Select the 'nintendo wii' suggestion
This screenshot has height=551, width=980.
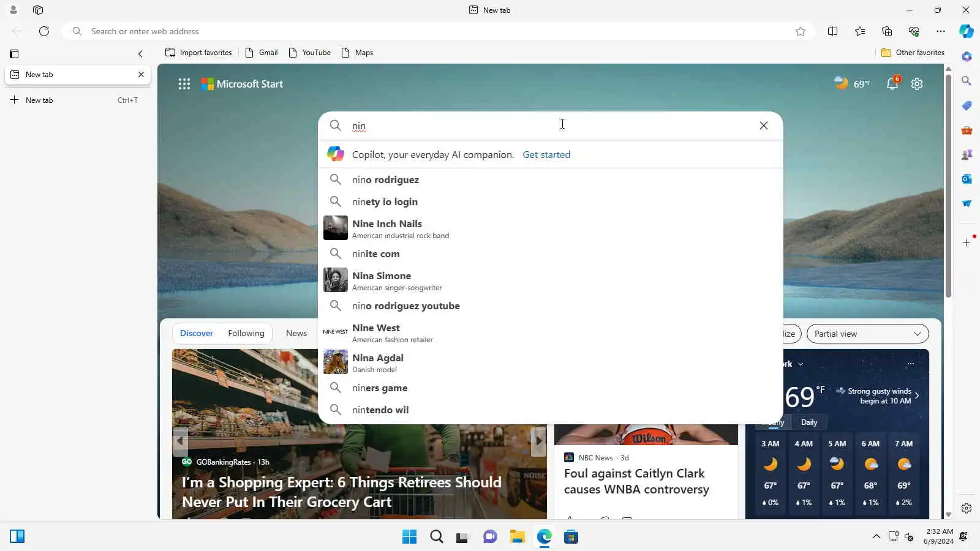click(551, 410)
